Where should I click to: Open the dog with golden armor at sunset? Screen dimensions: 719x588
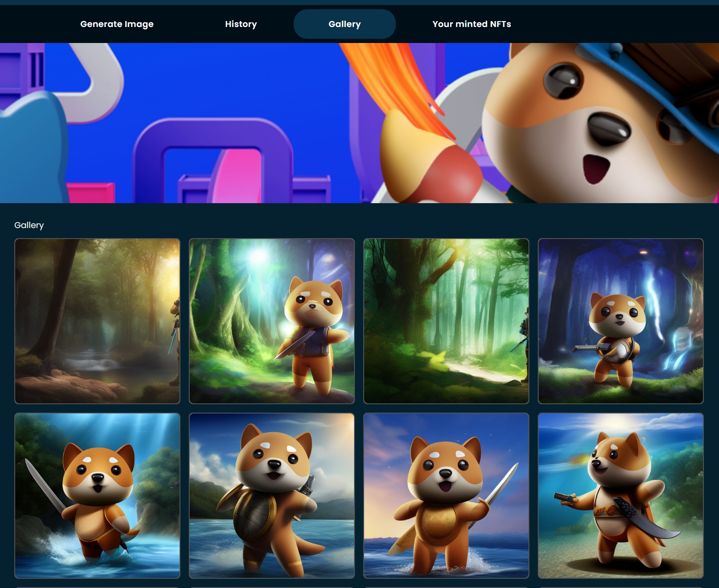coord(446,496)
